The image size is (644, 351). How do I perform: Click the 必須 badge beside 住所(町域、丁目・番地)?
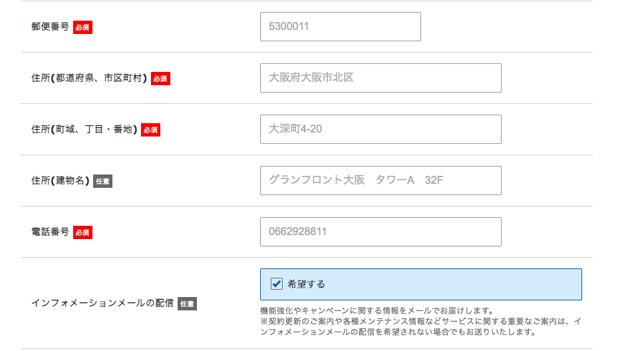tap(150, 130)
